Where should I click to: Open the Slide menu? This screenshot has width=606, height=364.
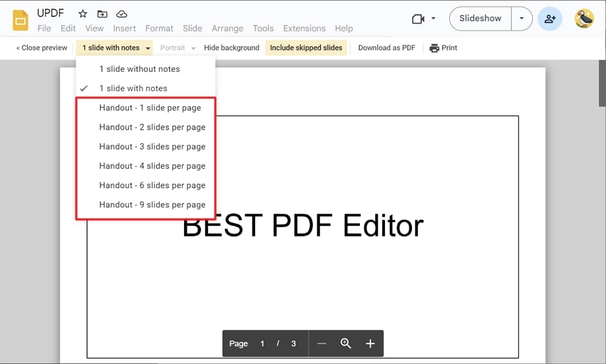coord(192,28)
